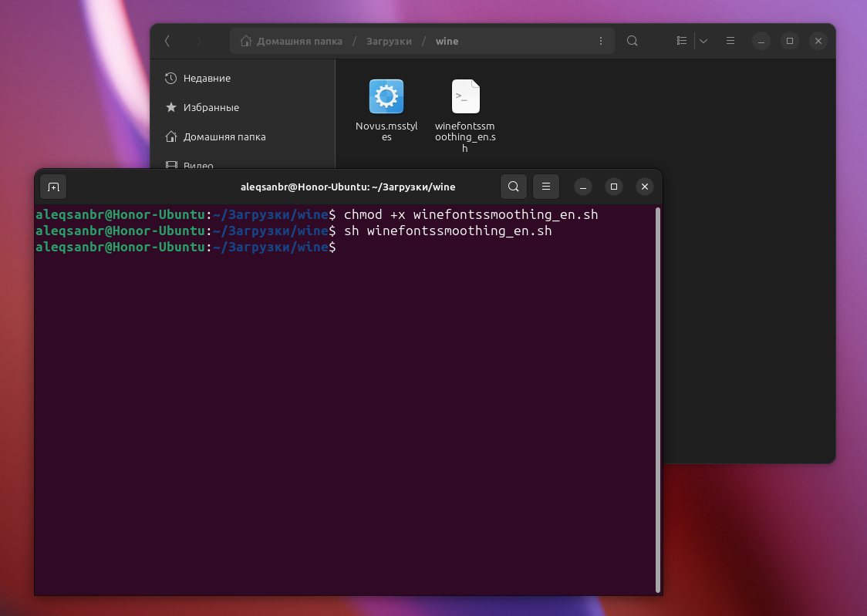Navigate to Домашняя папка in path bar

tap(292, 42)
